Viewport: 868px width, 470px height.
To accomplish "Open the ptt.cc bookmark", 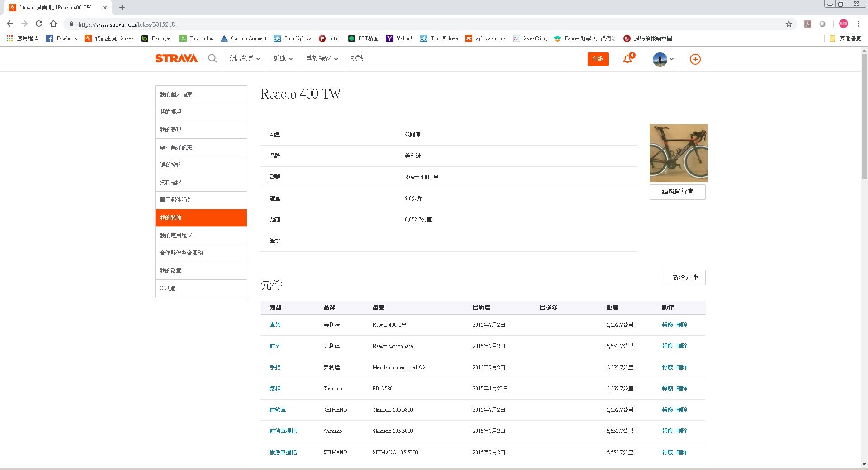I will pyautogui.click(x=330, y=38).
